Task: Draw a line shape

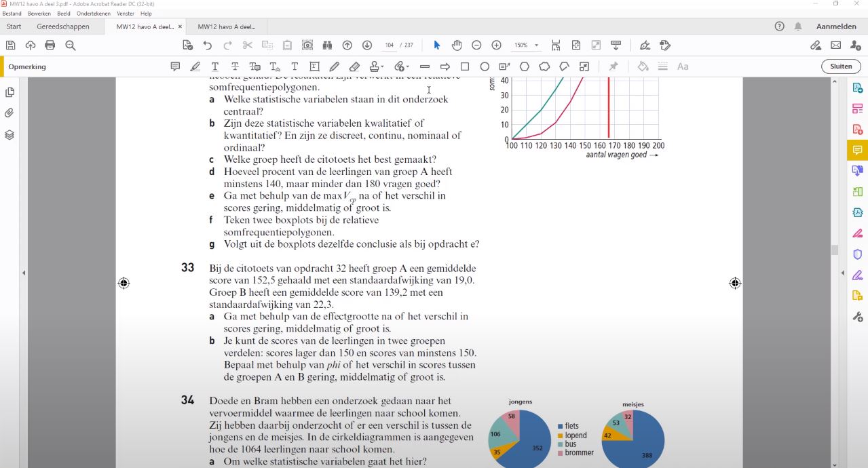Action: coord(425,66)
